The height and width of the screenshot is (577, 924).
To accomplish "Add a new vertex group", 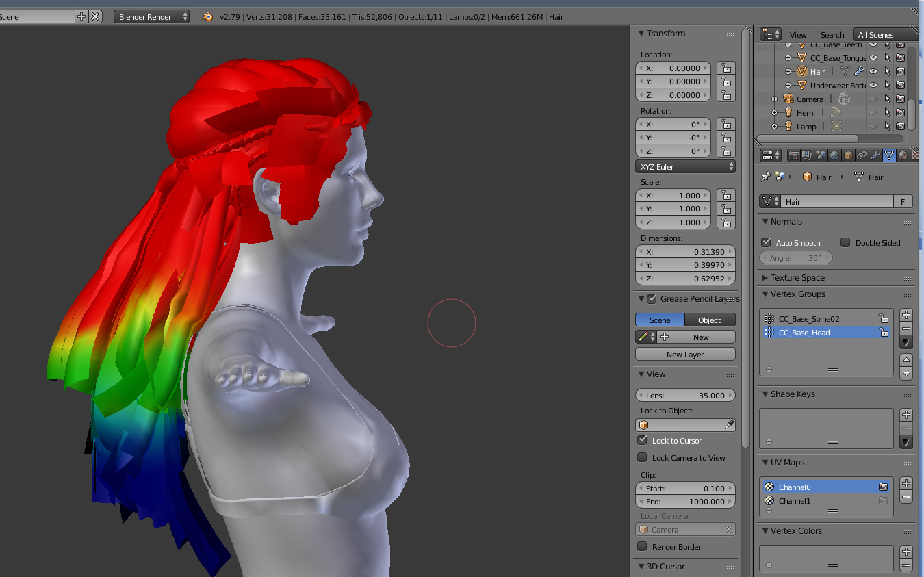I will [x=906, y=315].
